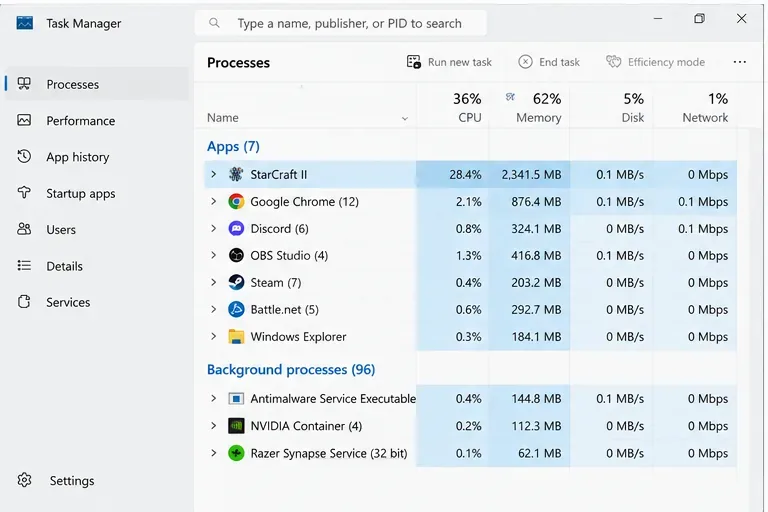Screen dimensions: 768x512
Task: Expand the Antimalware Service Executable row
Action: point(214,398)
